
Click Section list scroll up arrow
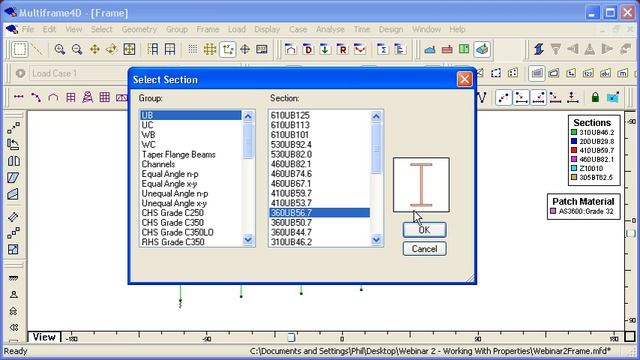tap(376, 116)
